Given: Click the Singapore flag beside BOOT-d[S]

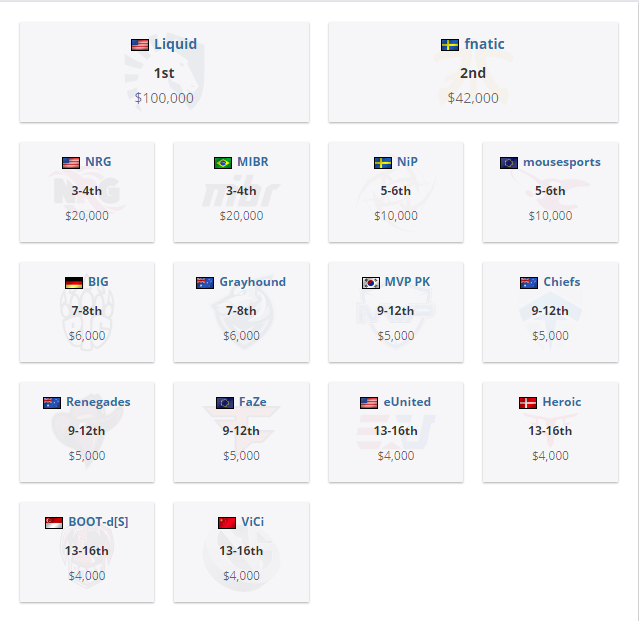Looking at the screenshot, I should point(54,523).
